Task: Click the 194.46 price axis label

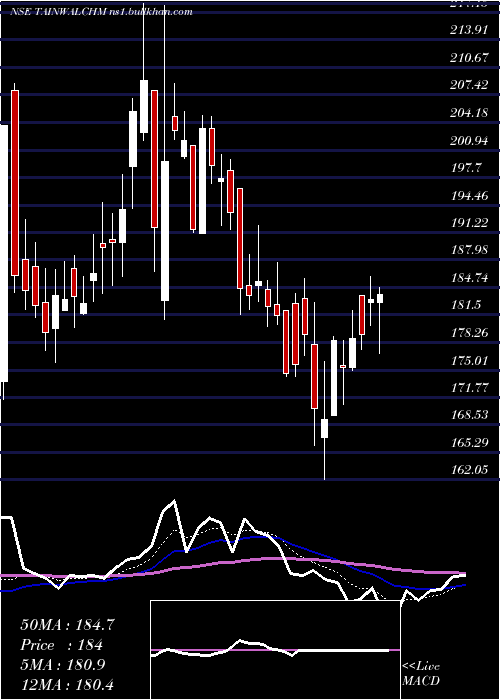Action: coord(469,195)
